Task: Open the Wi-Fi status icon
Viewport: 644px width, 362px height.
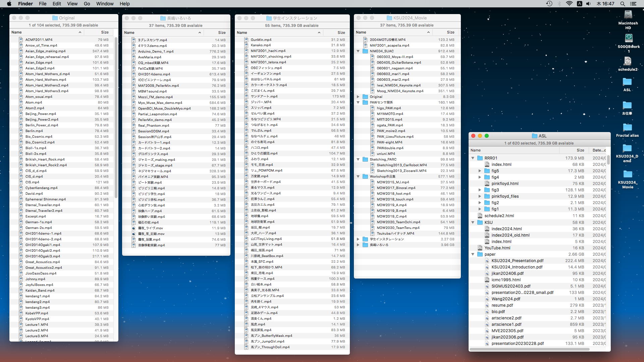Action: [x=569, y=4]
